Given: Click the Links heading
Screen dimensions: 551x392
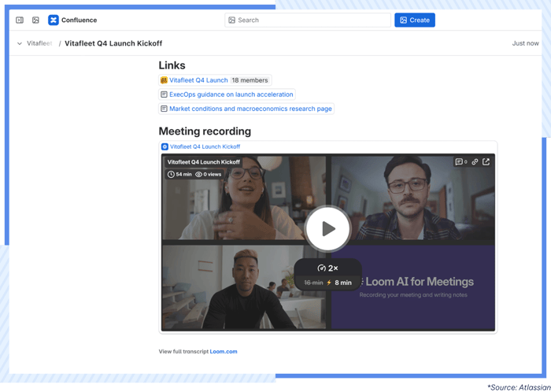Looking at the screenshot, I should 172,65.
